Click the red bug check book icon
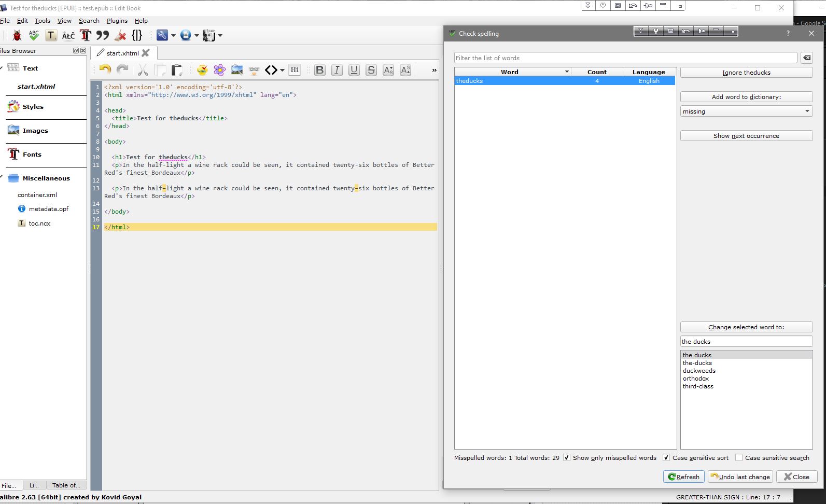This screenshot has height=504, width=826. click(x=17, y=35)
